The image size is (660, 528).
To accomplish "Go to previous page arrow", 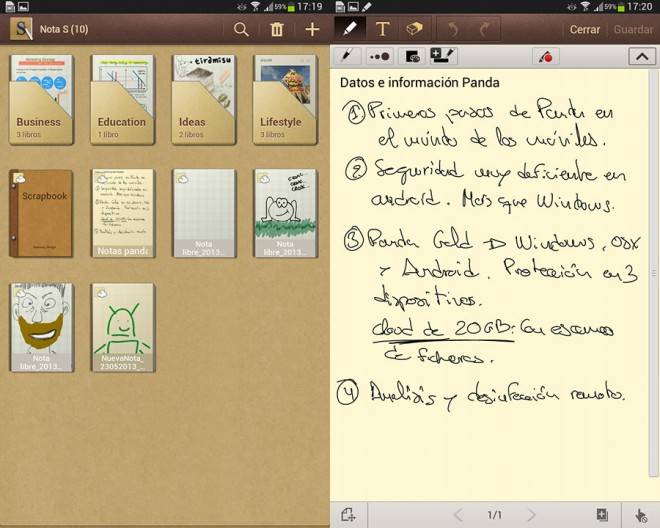I will click(x=458, y=515).
